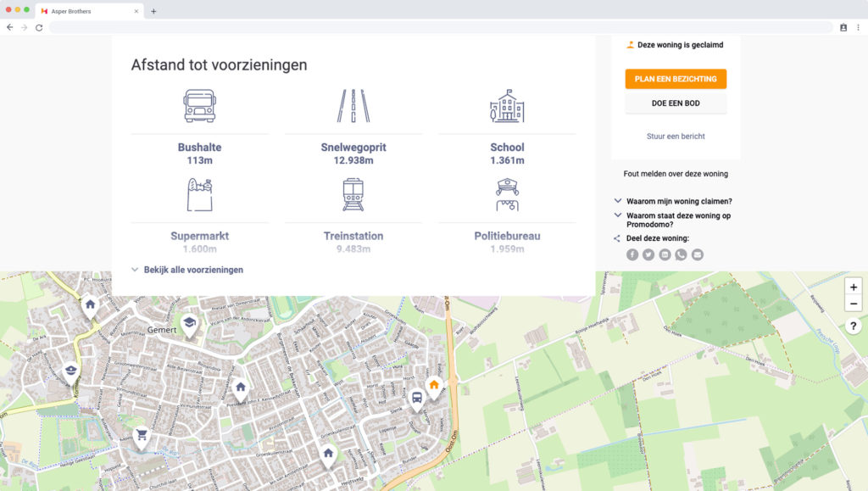Click 'Fout melden over deze woning'
Image resolution: width=868 pixels, height=491 pixels.
(x=676, y=174)
